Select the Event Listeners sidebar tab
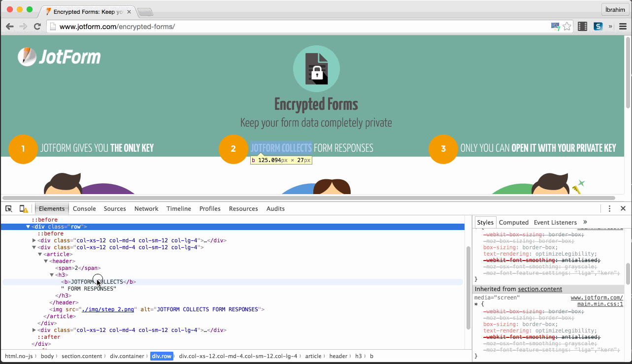Image resolution: width=632 pixels, height=364 pixels. pyautogui.click(x=555, y=223)
